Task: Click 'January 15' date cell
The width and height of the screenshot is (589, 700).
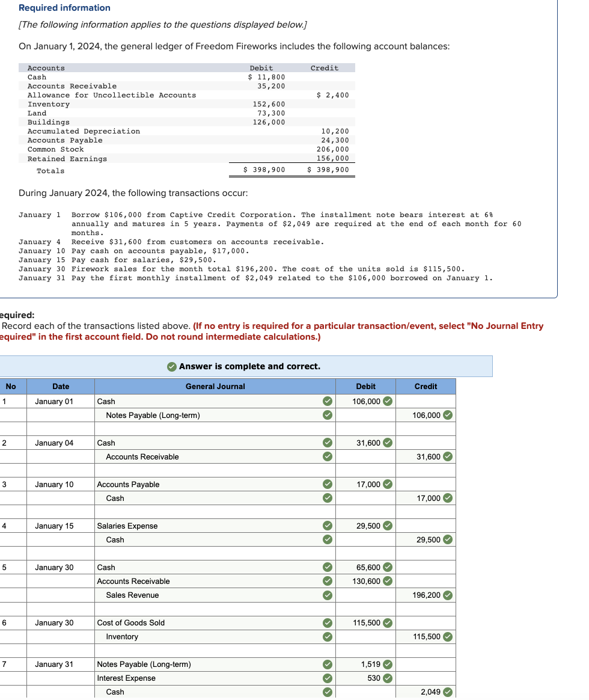Action: coord(61,526)
